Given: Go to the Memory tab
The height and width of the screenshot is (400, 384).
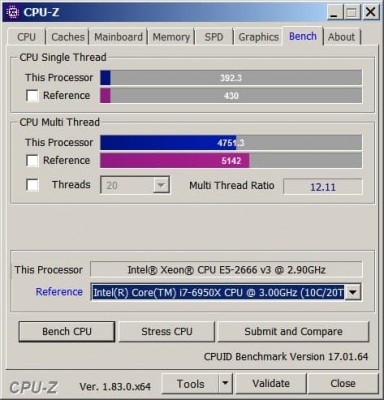Looking at the screenshot, I should [171, 37].
